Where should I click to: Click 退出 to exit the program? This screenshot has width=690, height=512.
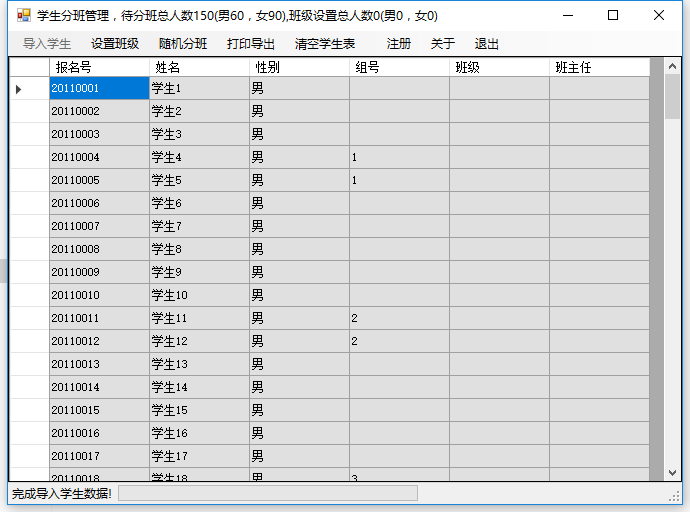pos(487,44)
